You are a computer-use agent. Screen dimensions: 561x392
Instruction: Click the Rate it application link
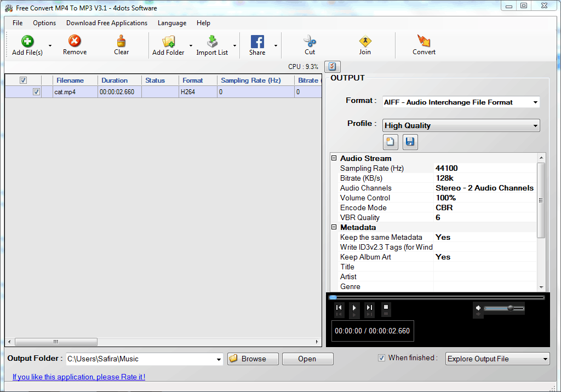[79, 377]
